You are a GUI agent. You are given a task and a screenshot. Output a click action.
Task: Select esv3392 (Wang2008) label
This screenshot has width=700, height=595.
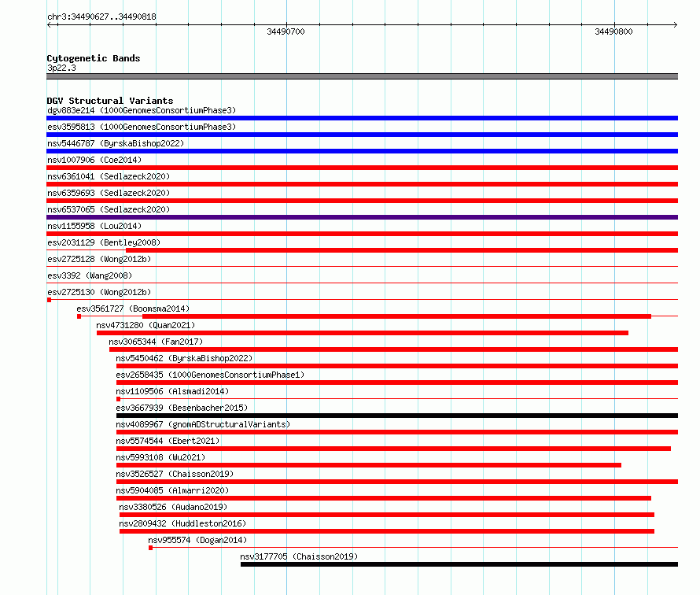point(90,275)
